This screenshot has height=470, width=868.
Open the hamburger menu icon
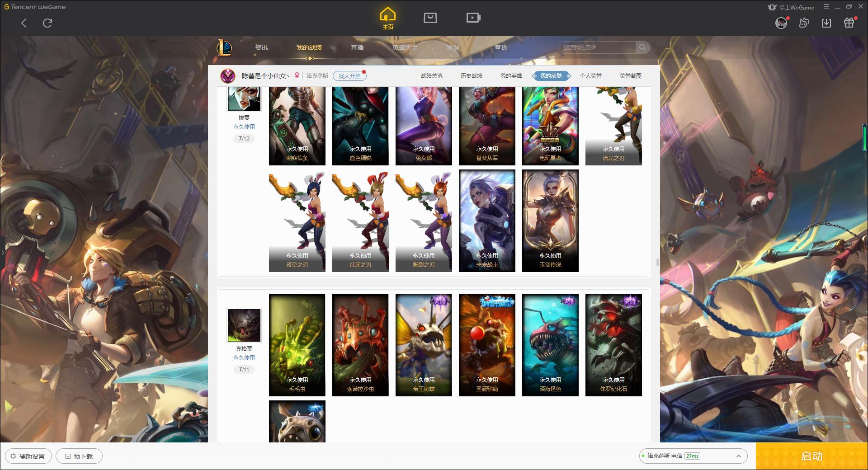pos(826,7)
